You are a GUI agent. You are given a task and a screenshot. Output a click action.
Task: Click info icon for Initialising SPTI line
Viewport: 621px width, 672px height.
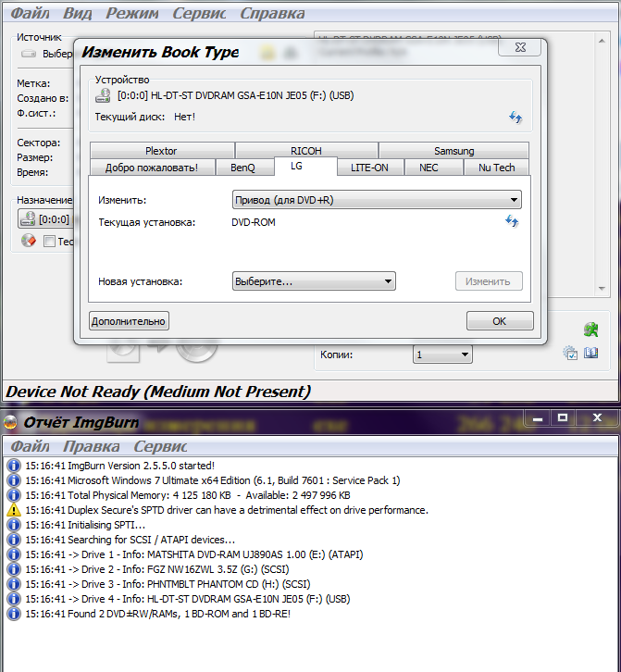pos(14,525)
